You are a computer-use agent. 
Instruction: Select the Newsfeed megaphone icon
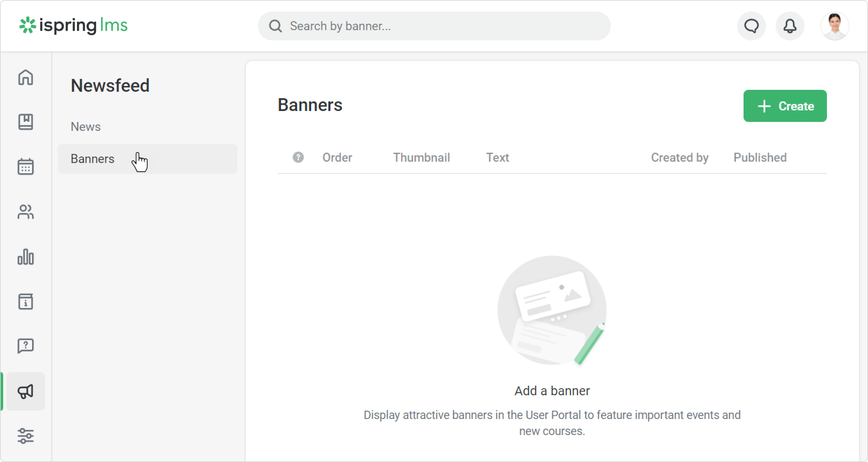(x=26, y=391)
